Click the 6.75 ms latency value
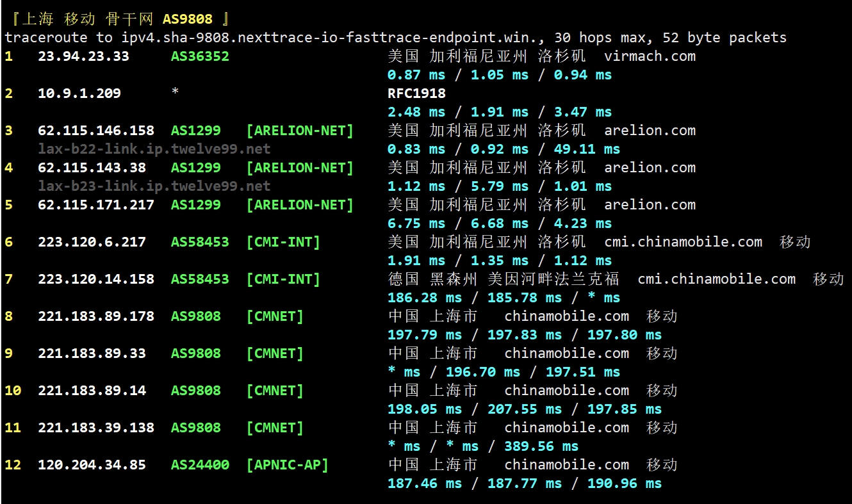Screen dimensions: 852x504 (416, 224)
